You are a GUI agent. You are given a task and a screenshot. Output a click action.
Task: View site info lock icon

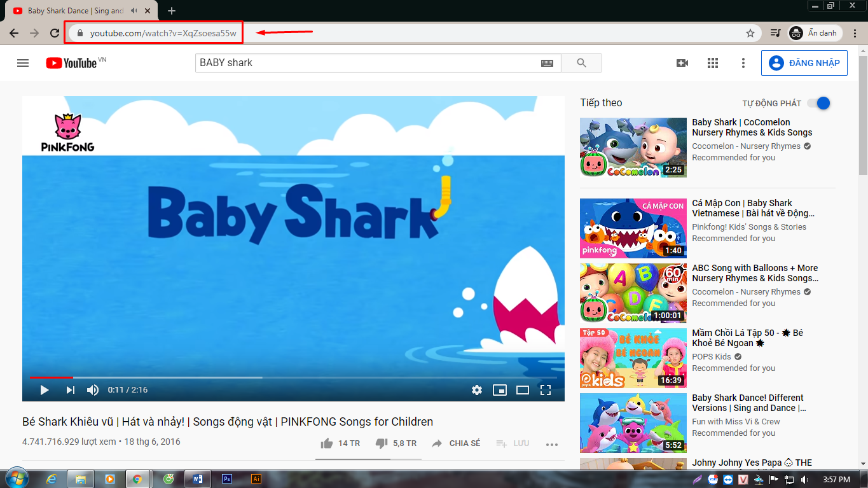click(79, 33)
